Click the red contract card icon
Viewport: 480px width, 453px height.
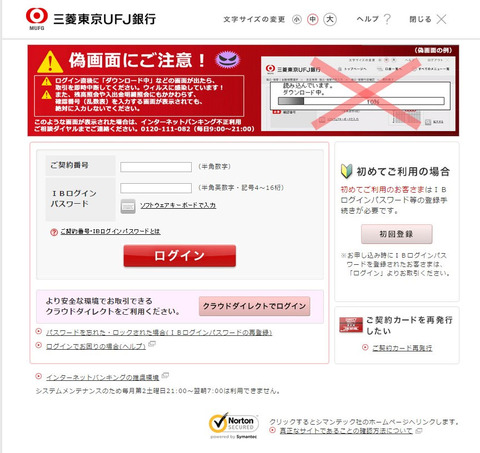point(351,325)
